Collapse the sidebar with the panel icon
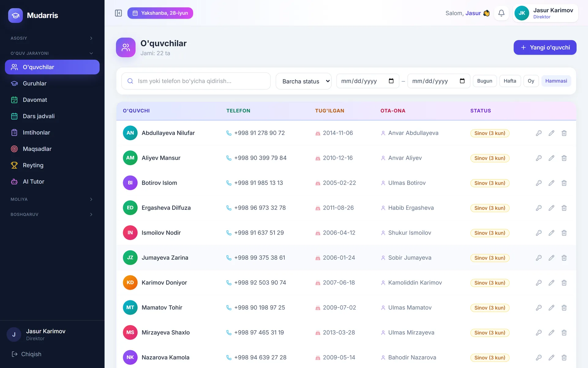 tap(118, 13)
